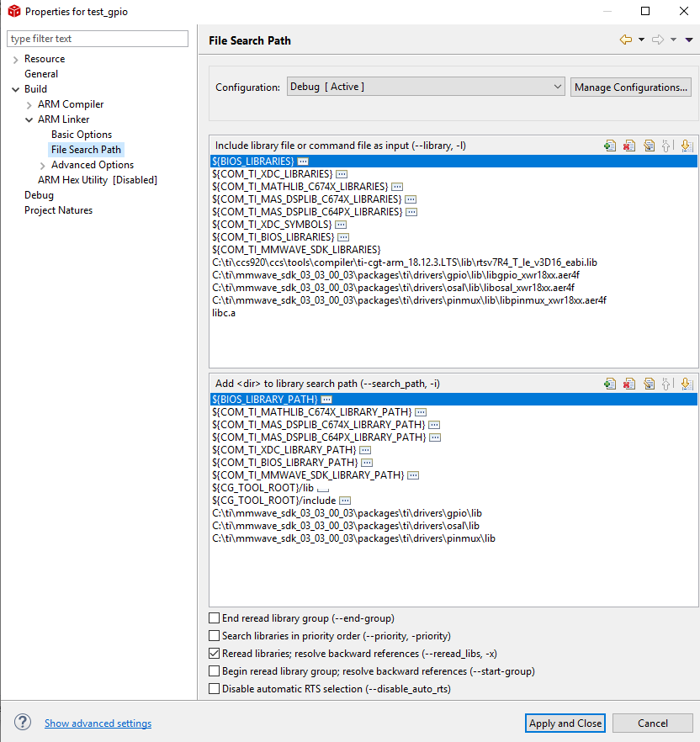This screenshot has width=700, height=742.
Task: Open Show advanced settings link
Action: pos(98,723)
